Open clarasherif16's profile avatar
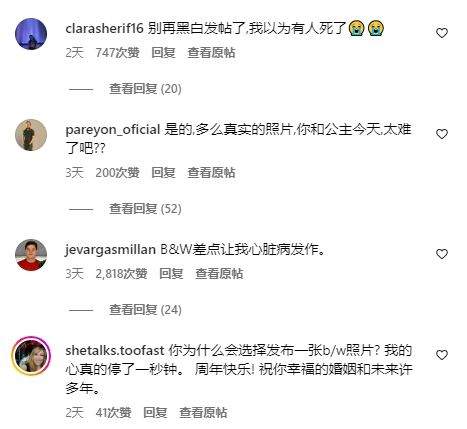 point(31,34)
